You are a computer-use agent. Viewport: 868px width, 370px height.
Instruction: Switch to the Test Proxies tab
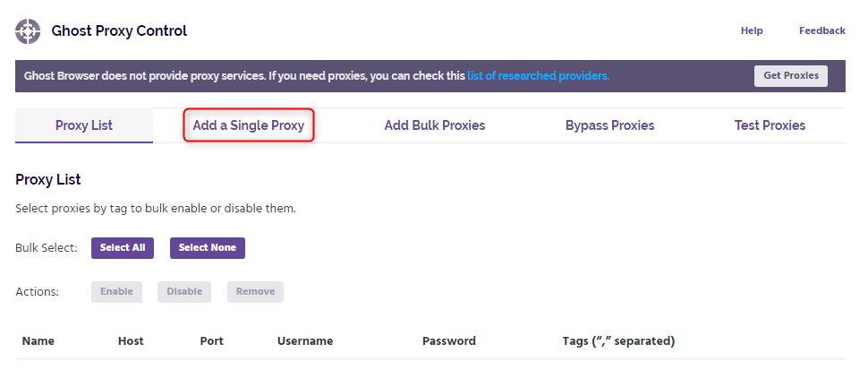pyautogui.click(x=770, y=125)
